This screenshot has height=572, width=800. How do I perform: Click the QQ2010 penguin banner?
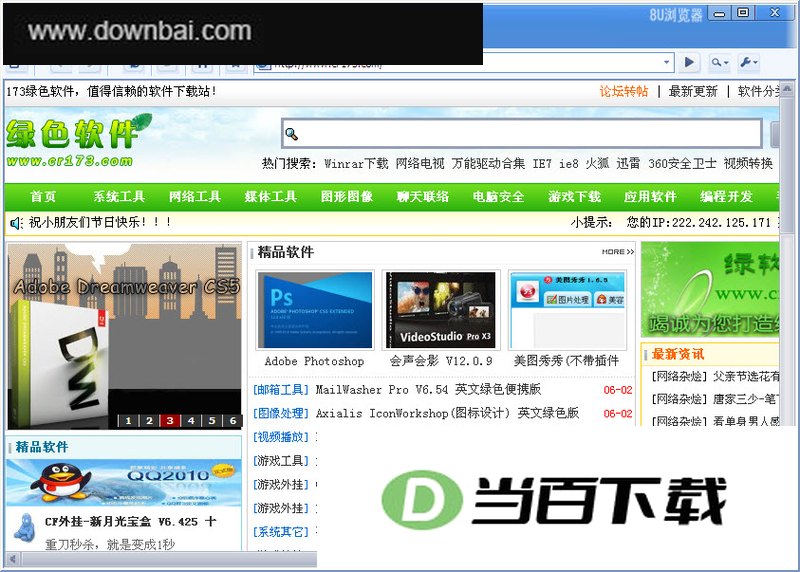pyautogui.click(x=123, y=483)
